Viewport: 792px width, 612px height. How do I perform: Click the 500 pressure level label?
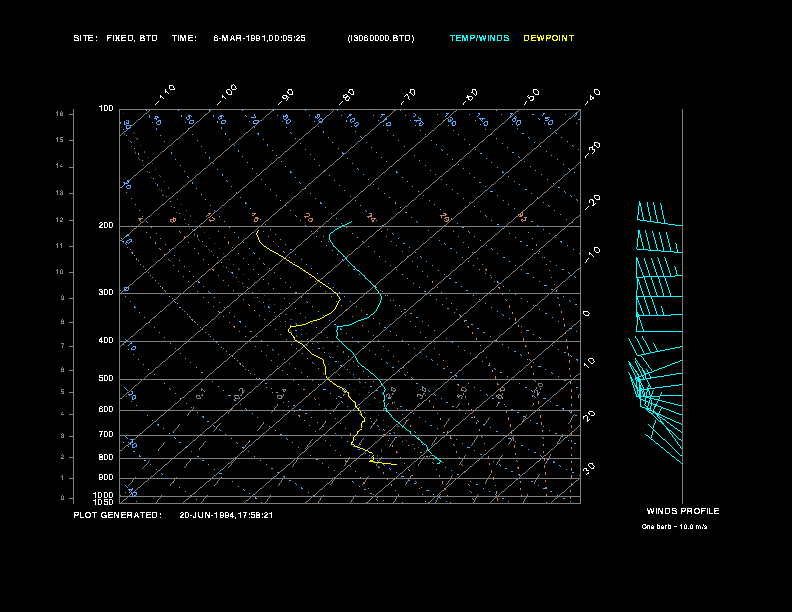106,378
